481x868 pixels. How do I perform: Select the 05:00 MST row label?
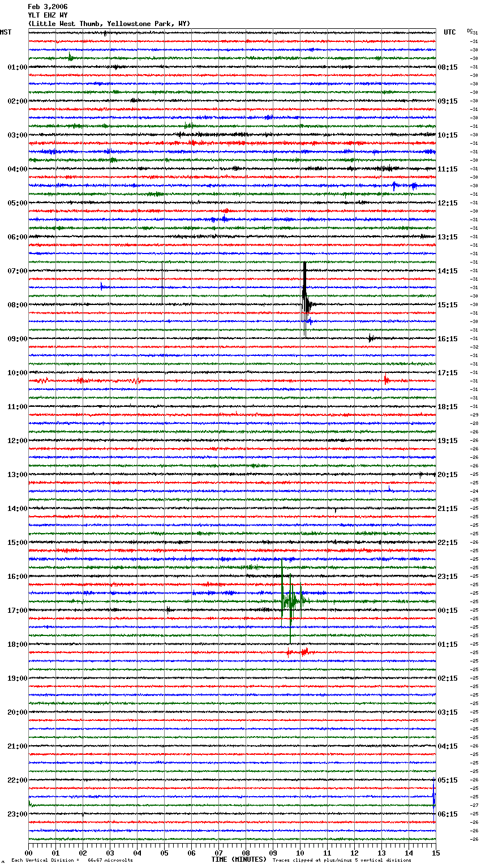coord(18,203)
